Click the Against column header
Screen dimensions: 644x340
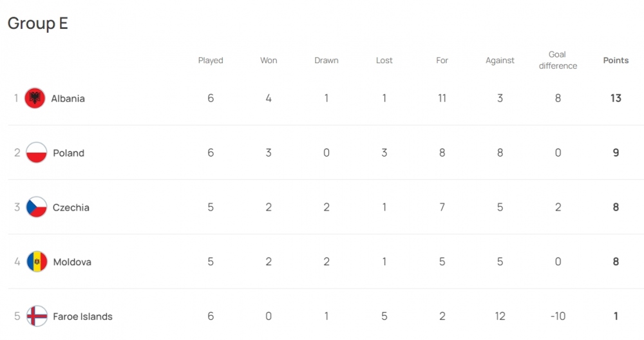500,61
